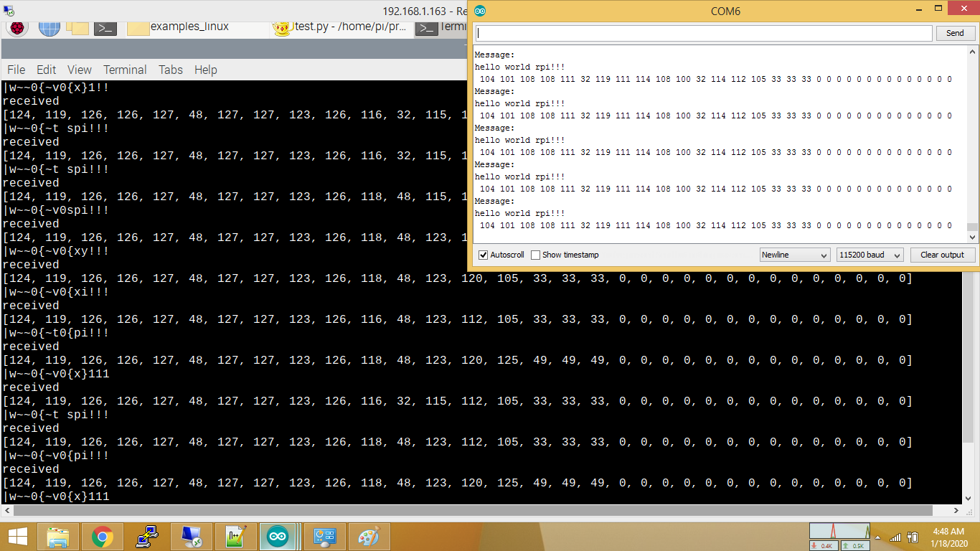Click terminal line "|w~~0{~v0{xy!!!"
Screen dimensions: 980x551
click(56, 251)
